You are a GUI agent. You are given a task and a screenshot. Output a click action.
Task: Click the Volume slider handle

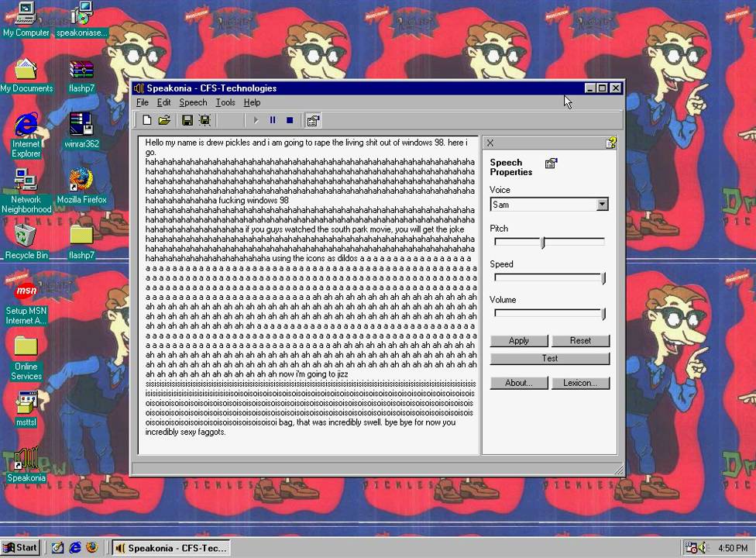click(x=603, y=314)
